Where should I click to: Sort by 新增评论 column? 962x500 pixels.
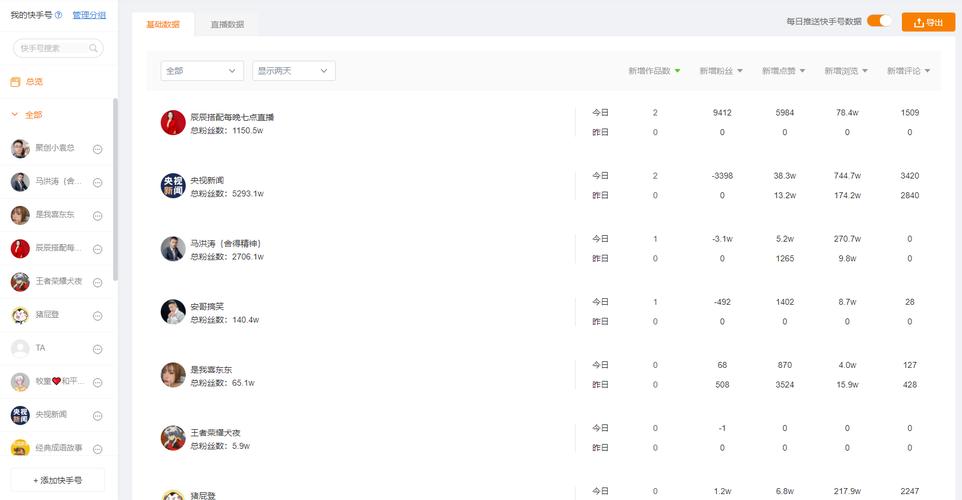[x=909, y=71]
